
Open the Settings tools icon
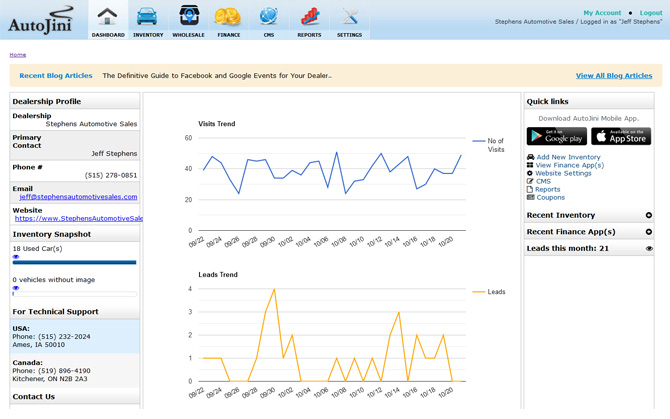(x=350, y=17)
